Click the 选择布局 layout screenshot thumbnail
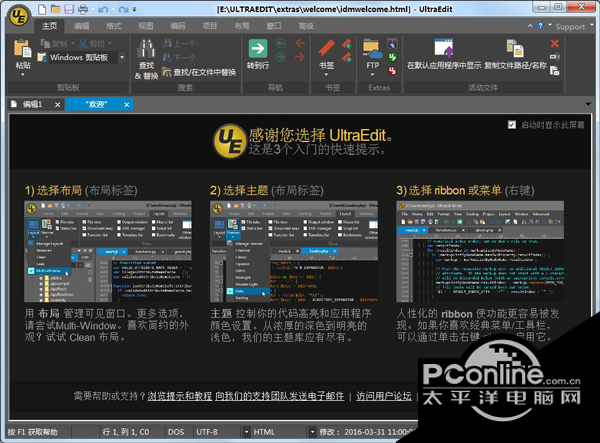Viewport: 600px width, 443px height. (108, 251)
